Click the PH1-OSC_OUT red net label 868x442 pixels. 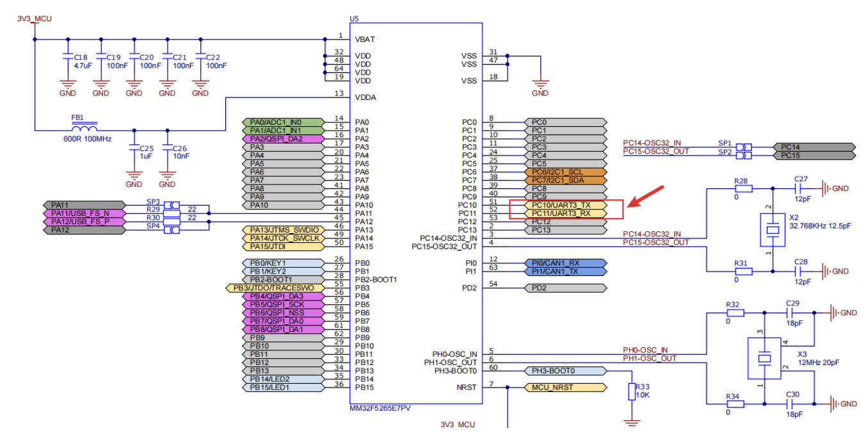tap(649, 358)
